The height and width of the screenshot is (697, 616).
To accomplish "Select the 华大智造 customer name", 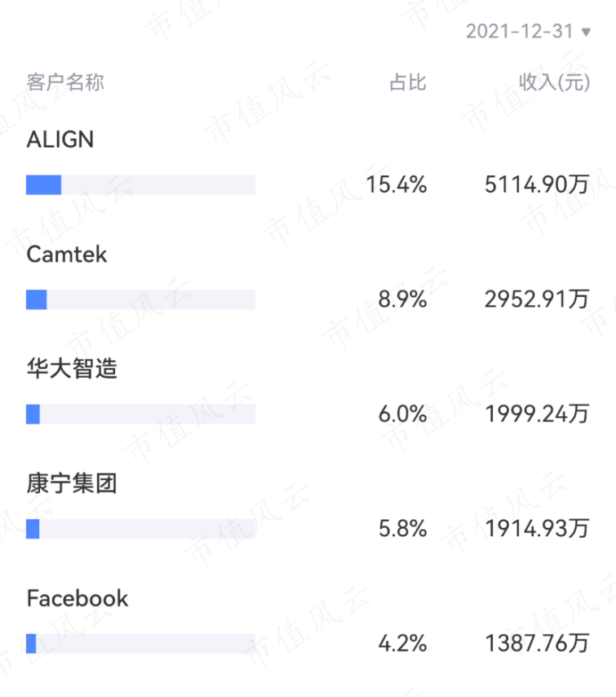I will click(x=72, y=369).
